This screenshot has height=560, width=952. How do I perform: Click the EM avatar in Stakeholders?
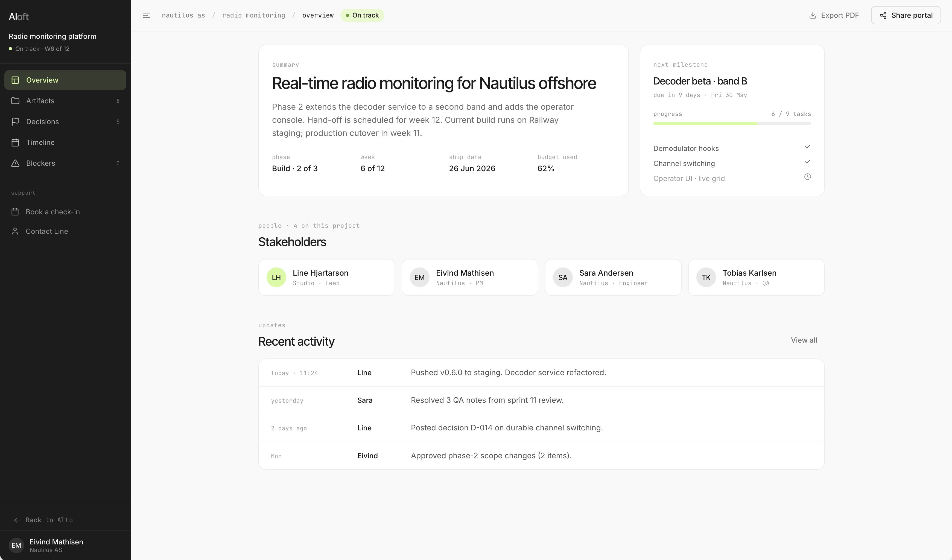click(419, 277)
